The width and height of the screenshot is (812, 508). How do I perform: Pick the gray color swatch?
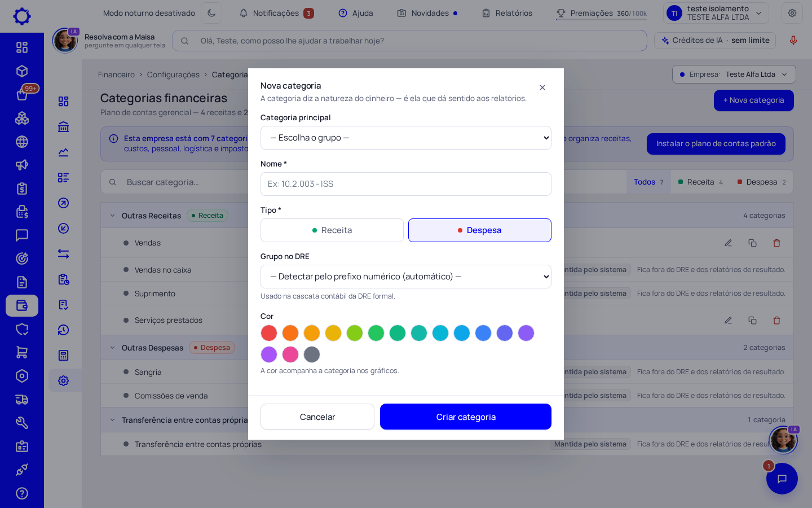pos(312,354)
